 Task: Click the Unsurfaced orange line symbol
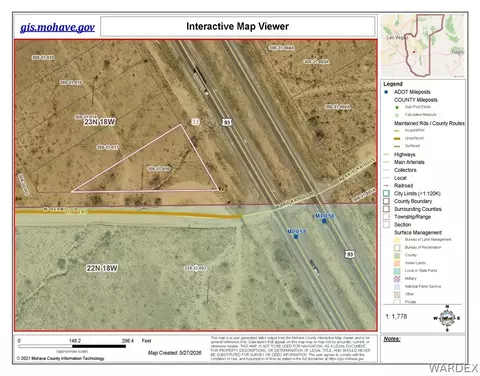(397, 138)
